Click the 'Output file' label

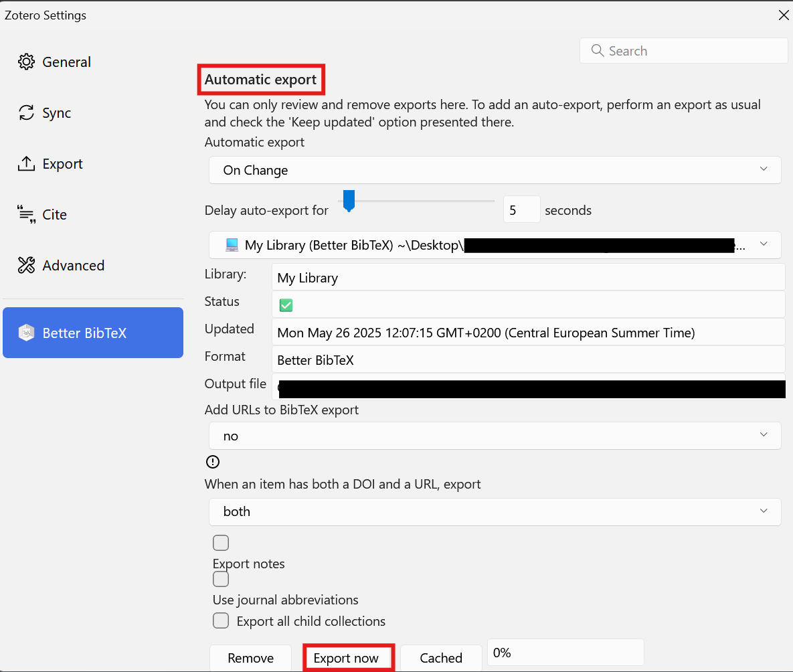[235, 384]
